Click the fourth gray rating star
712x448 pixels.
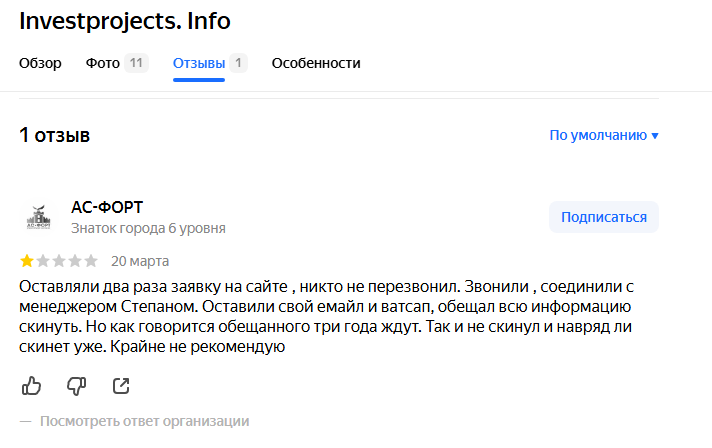pos(75,262)
